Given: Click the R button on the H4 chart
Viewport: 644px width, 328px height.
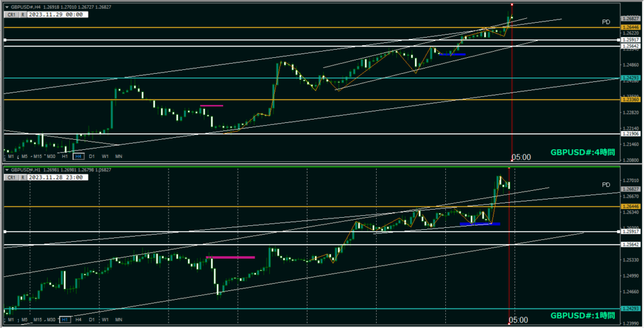Looking at the screenshot, I should click(23, 14).
